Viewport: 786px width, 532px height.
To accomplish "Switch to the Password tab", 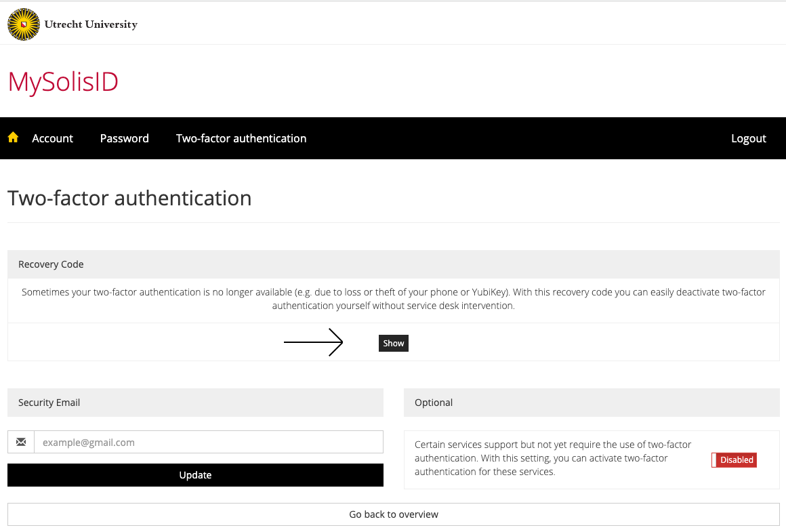I will click(124, 138).
